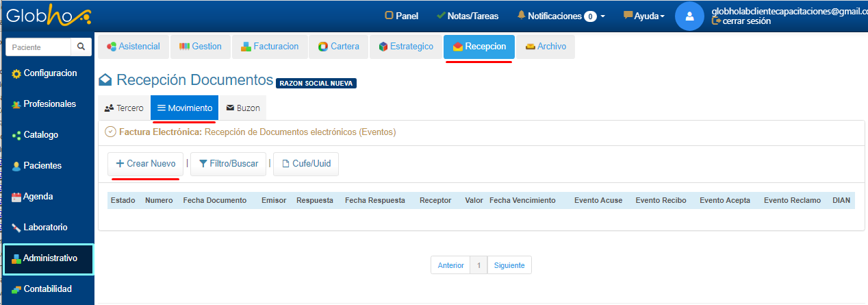
Task: Click the Paciente search input field
Action: click(x=38, y=47)
